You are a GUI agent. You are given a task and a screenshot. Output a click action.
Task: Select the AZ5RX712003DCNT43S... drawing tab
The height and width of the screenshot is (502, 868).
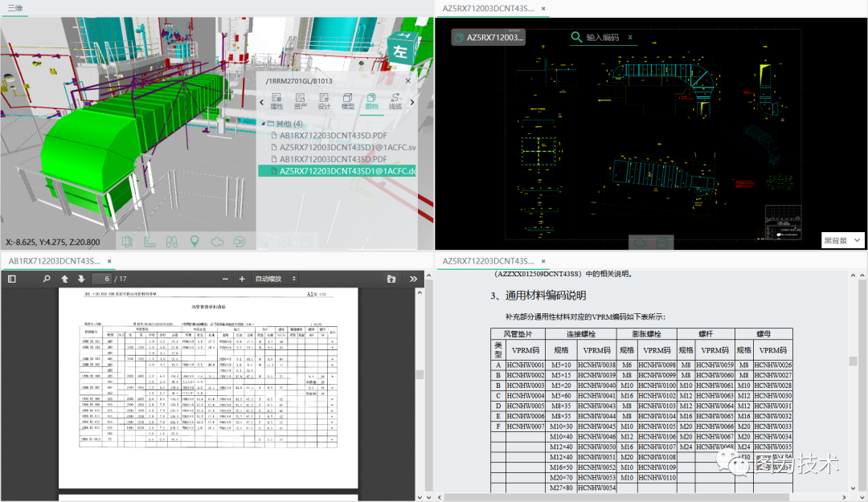pos(488,8)
